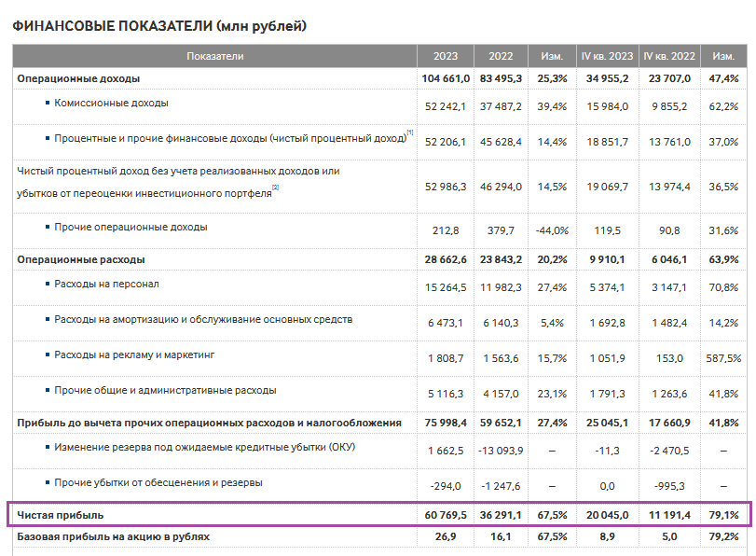
Task: Select the 23,1% change cell
Action: 552,394
